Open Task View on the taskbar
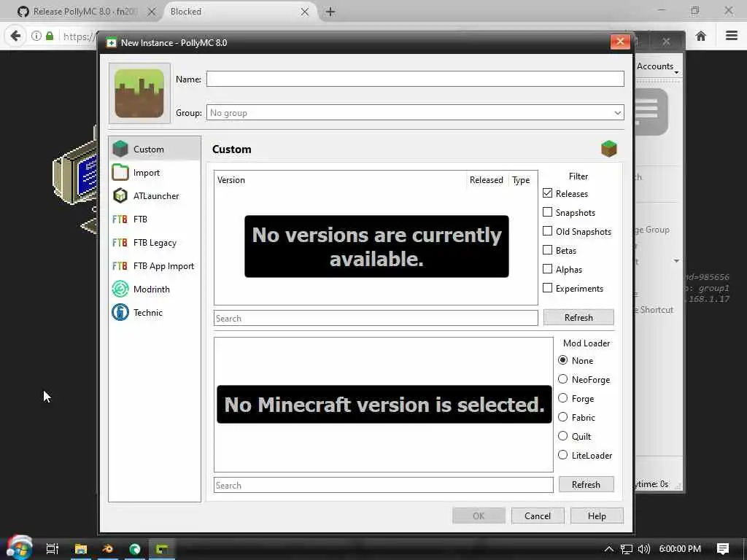The height and width of the screenshot is (560, 747). pyautogui.click(x=52, y=548)
